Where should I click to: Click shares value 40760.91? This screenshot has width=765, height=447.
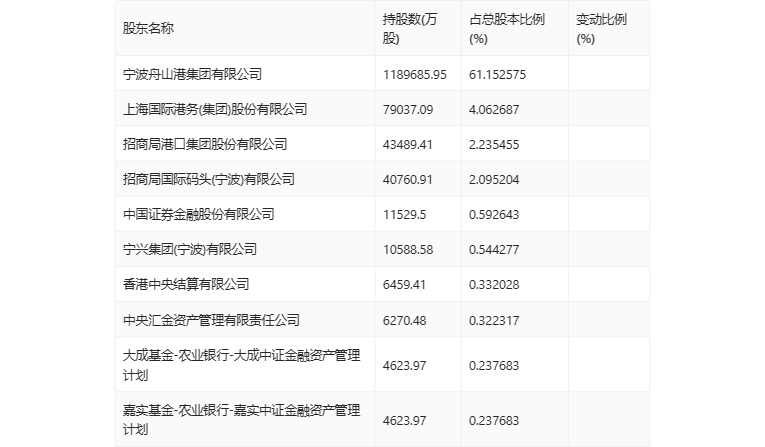tap(408, 180)
